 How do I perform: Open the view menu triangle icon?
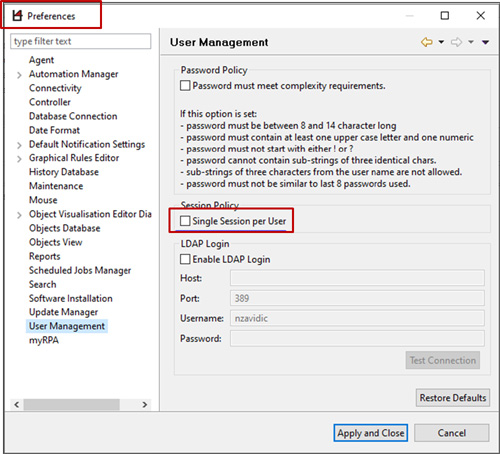(x=485, y=42)
